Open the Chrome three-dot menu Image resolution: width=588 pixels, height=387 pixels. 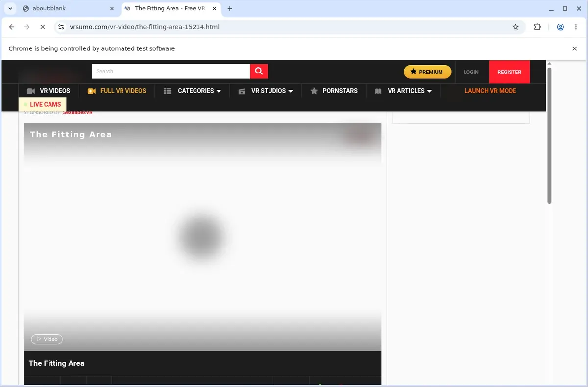[576, 27]
